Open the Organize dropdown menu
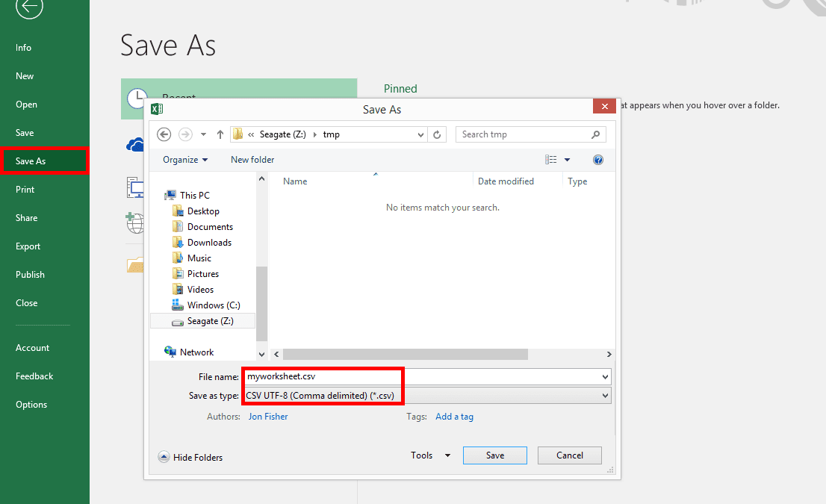 (x=185, y=160)
